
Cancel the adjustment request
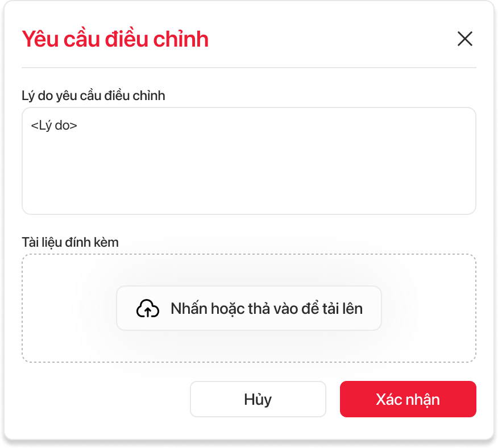258,399
